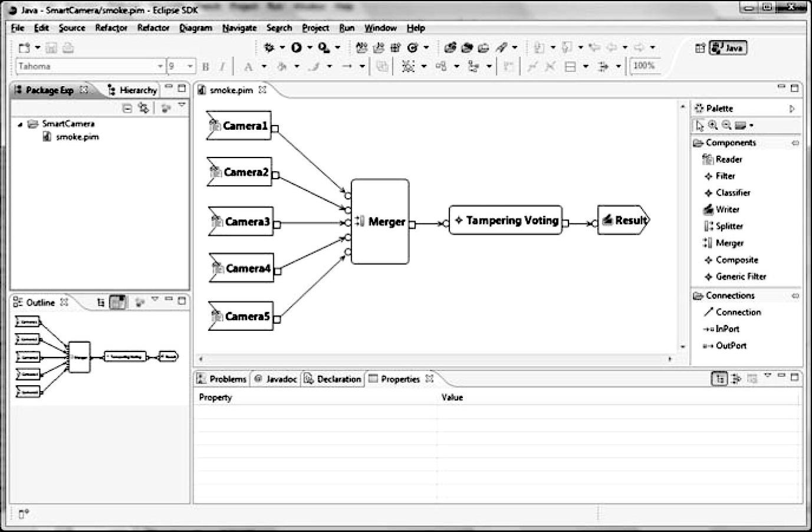Choose the Merger palette tool

pos(723,243)
